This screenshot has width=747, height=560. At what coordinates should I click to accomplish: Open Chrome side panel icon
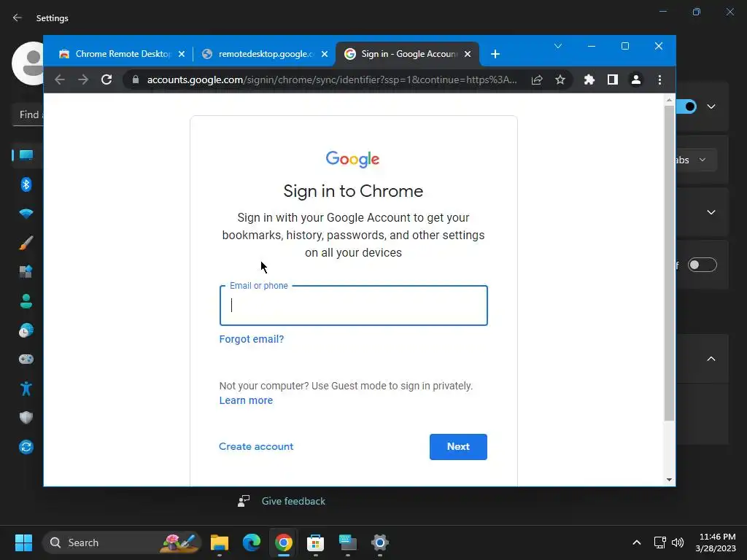[613, 80]
